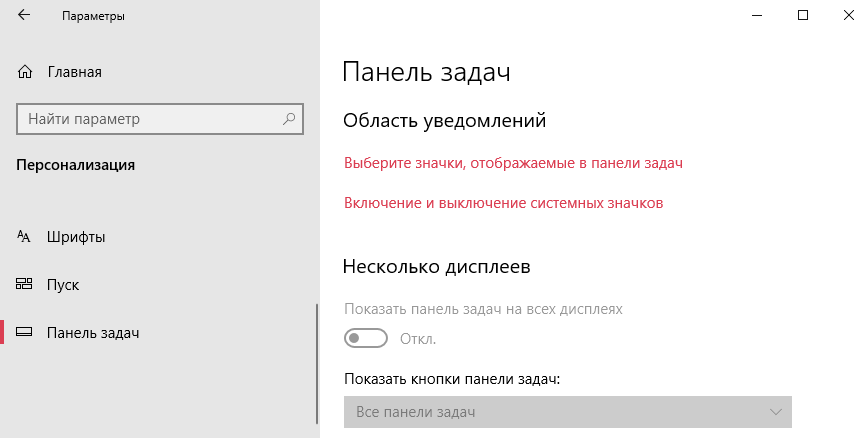The width and height of the screenshot is (860, 438).
Task: Click the Найти параметр search field
Action: pos(150,119)
